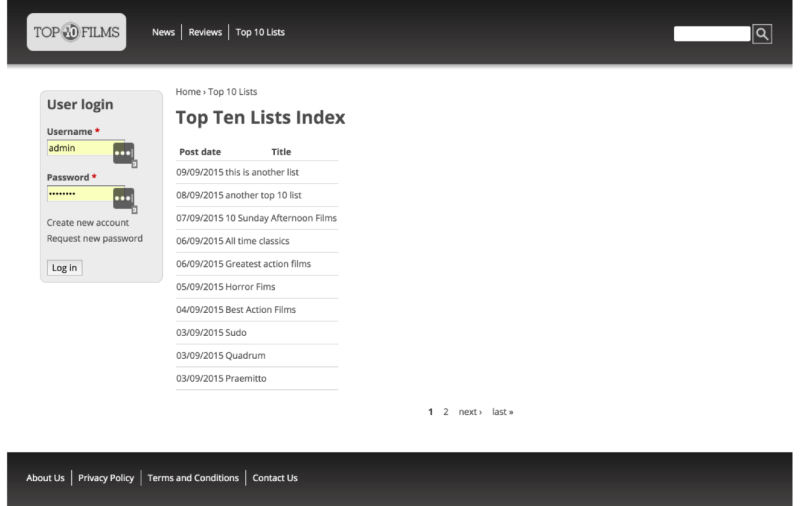Click the 05/09/2015 post date cell

tap(200, 287)
